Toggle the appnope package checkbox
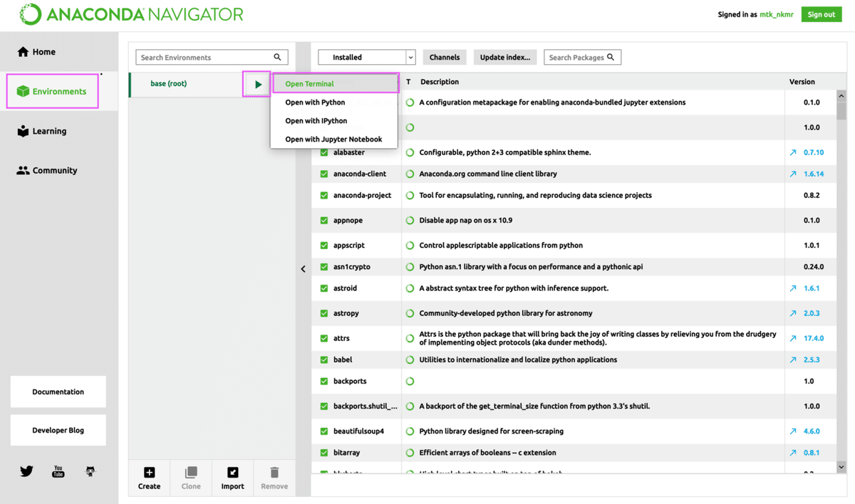 pyautogui.click(x=324, y=221)
